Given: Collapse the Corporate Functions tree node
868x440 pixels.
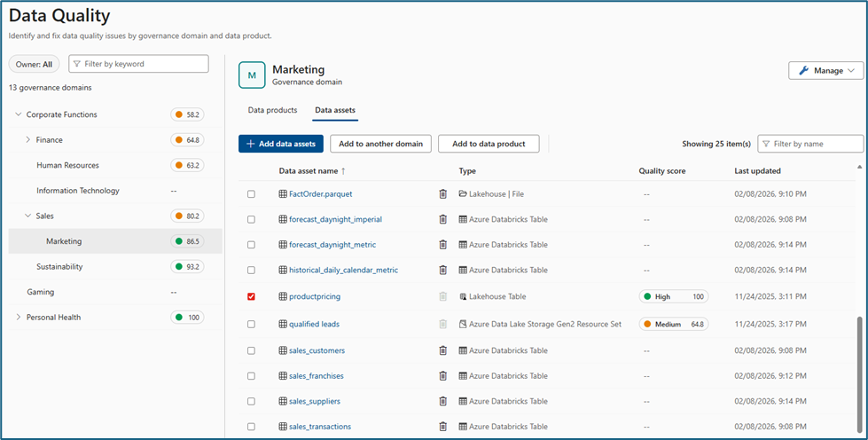Looking at the screenshot, I should pos(19,114).
